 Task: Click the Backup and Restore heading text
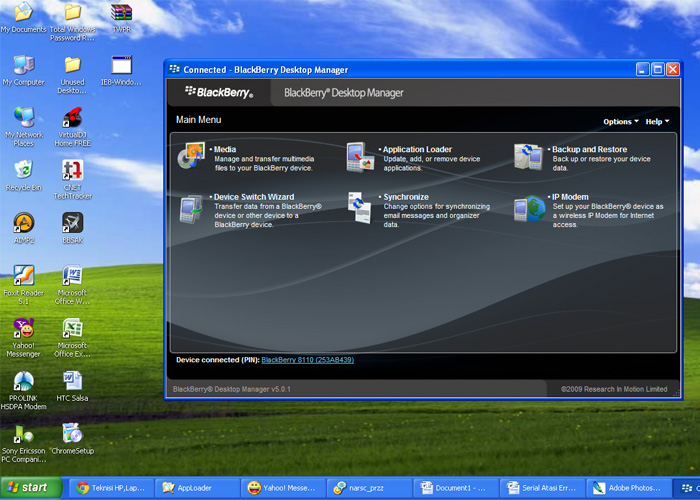(589, 149)
